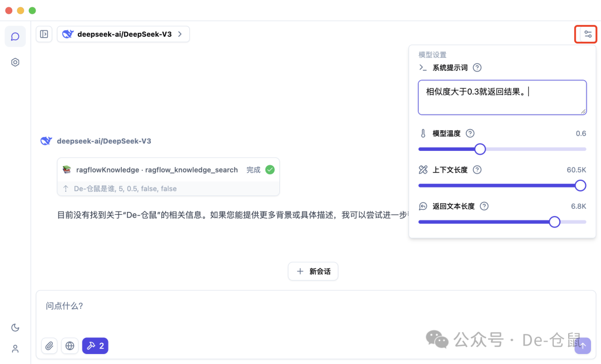Click the 新会话 new conversation button
The width and height of the screenshot is (601, 364).
coord(313,271)
